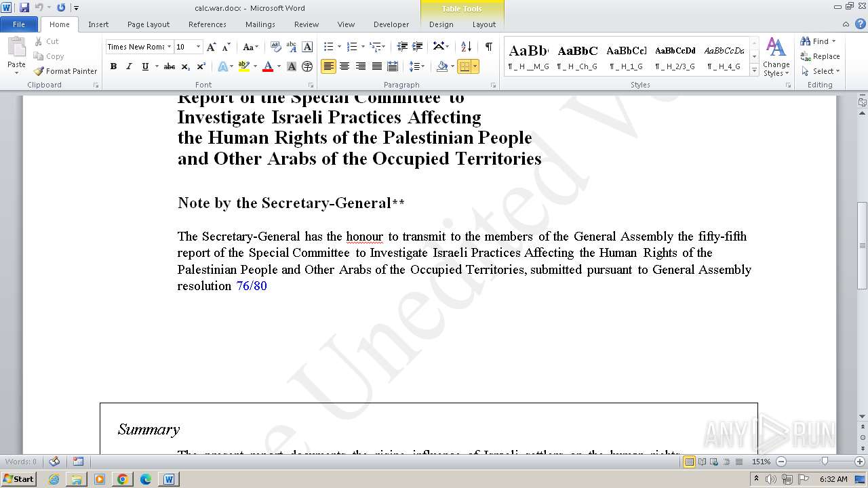Click the Windows Start button
The image size is (868, 488).
(x=18, y=479)
